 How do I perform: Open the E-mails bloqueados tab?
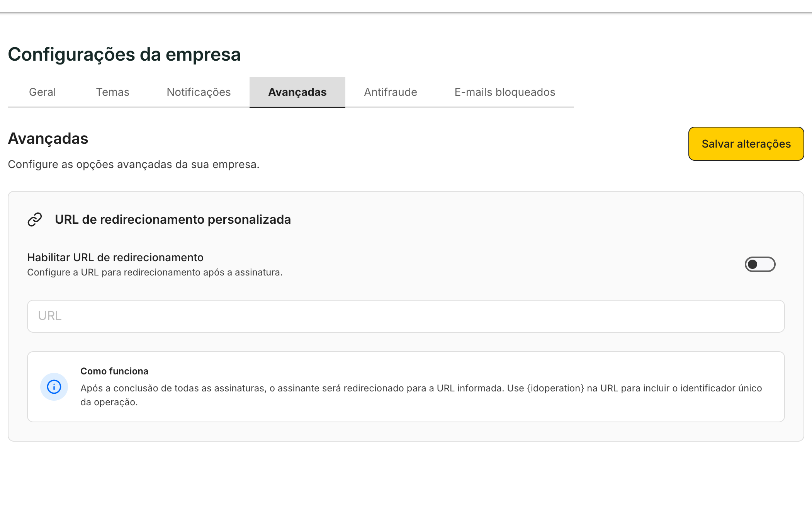[x=505, y=92]
